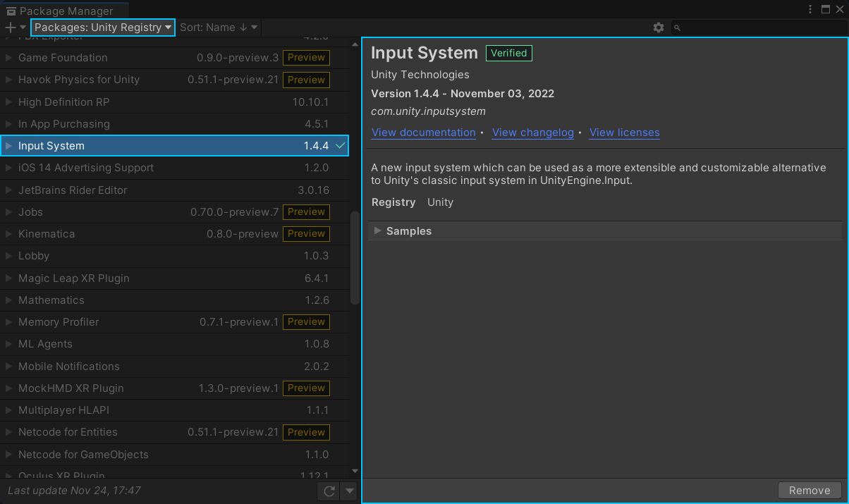This screenshot has width=849, height=504.
Task: Open the refresh options arrow dropdown
Action: pyautogui.click(x=348, y=491)
